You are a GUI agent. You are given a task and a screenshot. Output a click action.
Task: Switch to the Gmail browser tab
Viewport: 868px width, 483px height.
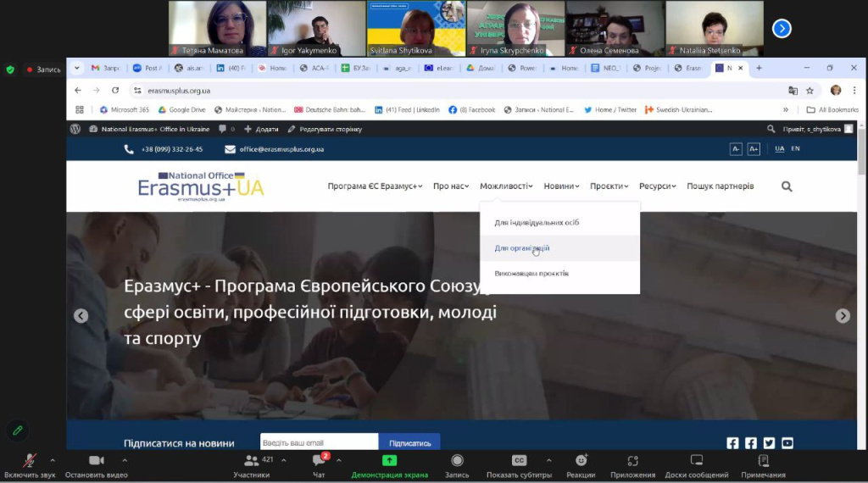[x=106, y=68]
